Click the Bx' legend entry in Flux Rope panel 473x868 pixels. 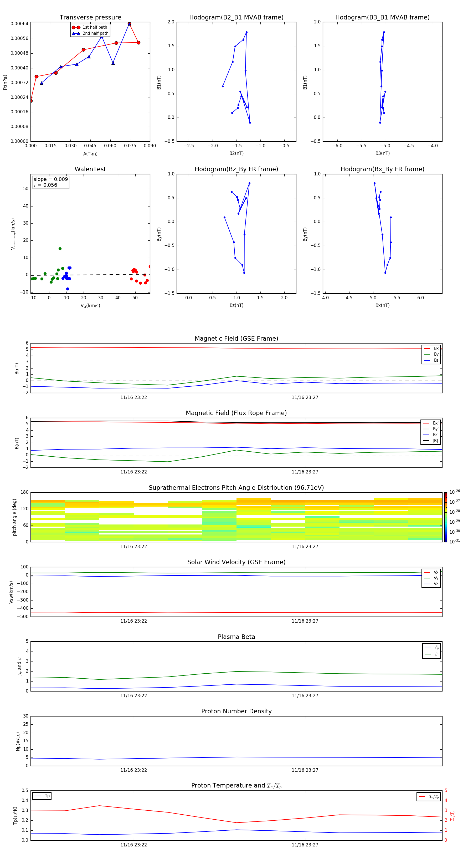[431, 423]
